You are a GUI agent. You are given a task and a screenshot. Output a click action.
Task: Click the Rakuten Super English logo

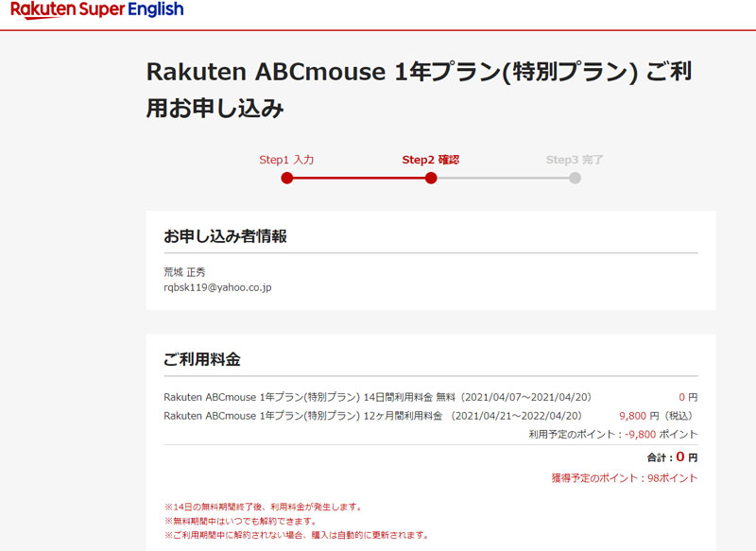tap(97, 10)
